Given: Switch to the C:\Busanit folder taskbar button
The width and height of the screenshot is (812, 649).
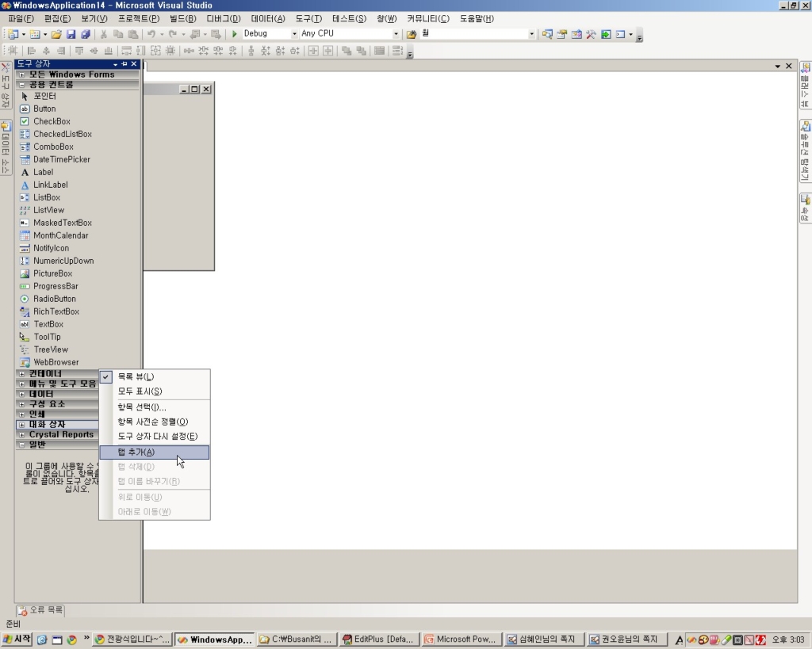Looking at the screenshot, I should 297,639.
